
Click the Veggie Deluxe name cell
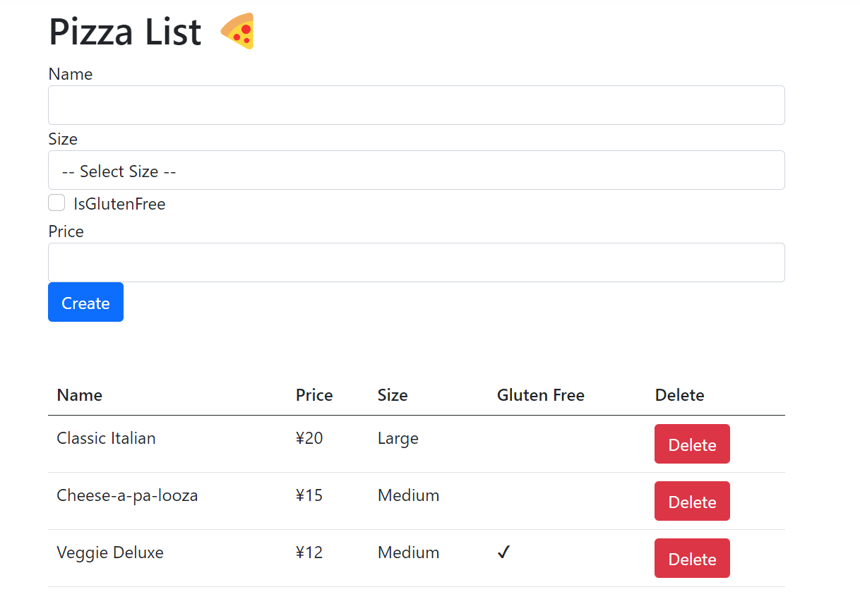tap(110, 552)
